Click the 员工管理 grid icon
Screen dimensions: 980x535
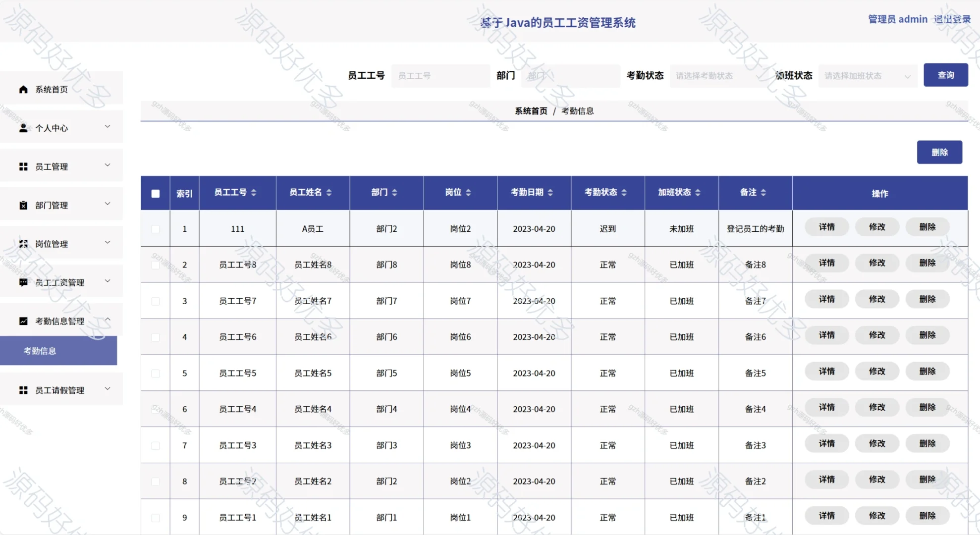point(23,166)
